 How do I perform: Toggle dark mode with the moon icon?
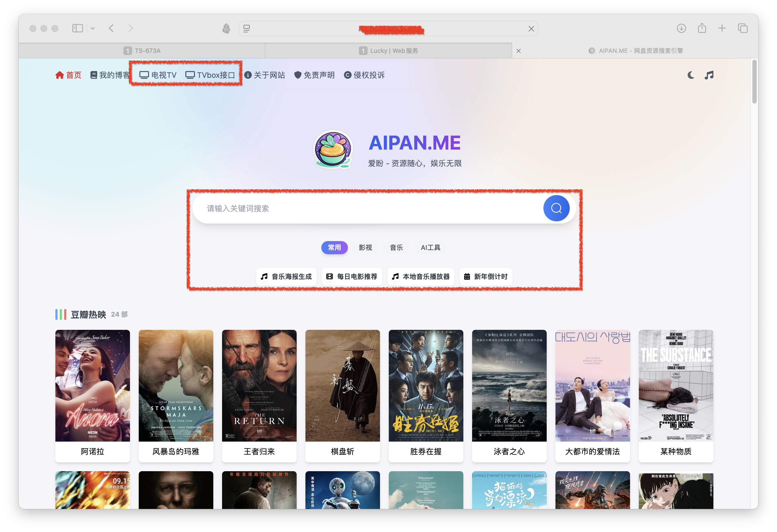click(690, 75)
